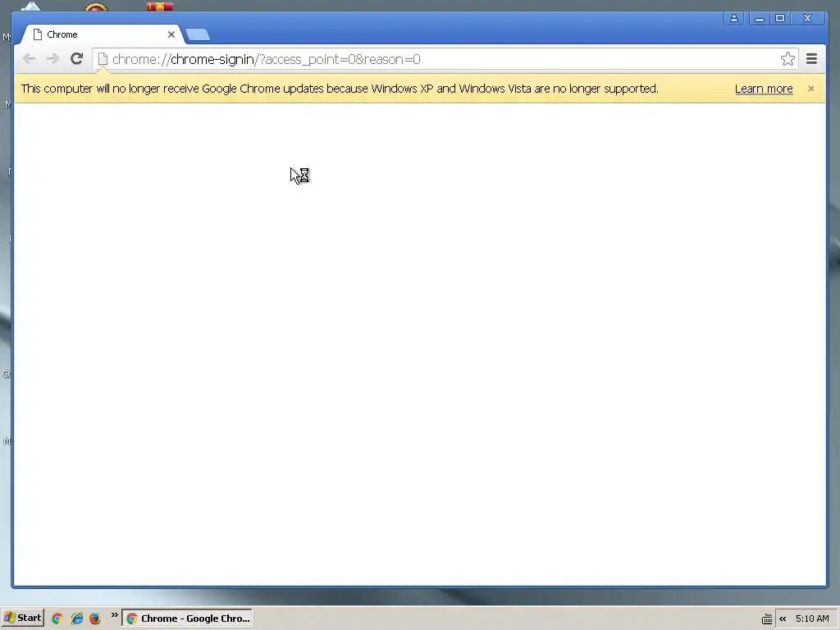Close the Chrome window

(808, 18)
